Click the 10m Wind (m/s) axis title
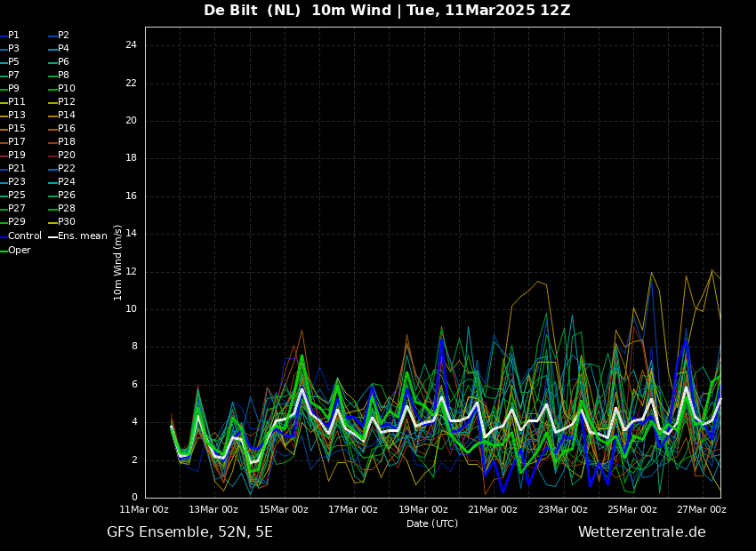 pos(117,262)
